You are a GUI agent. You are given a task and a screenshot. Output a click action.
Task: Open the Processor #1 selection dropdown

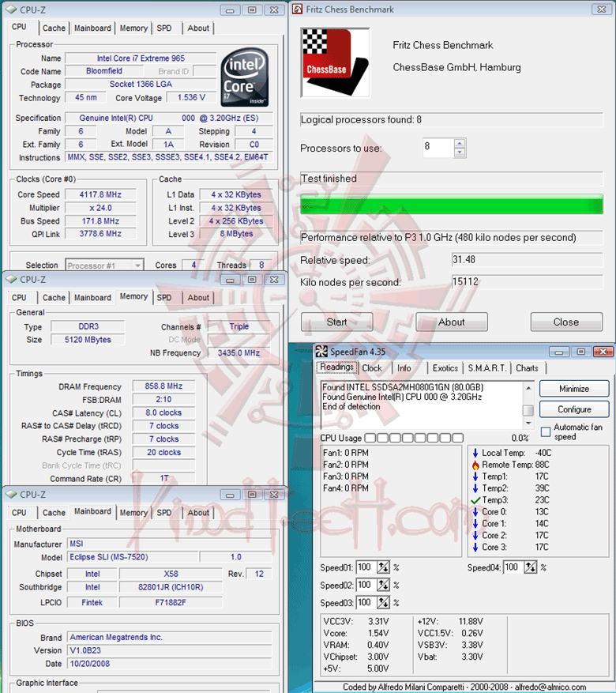pos(137,266)
